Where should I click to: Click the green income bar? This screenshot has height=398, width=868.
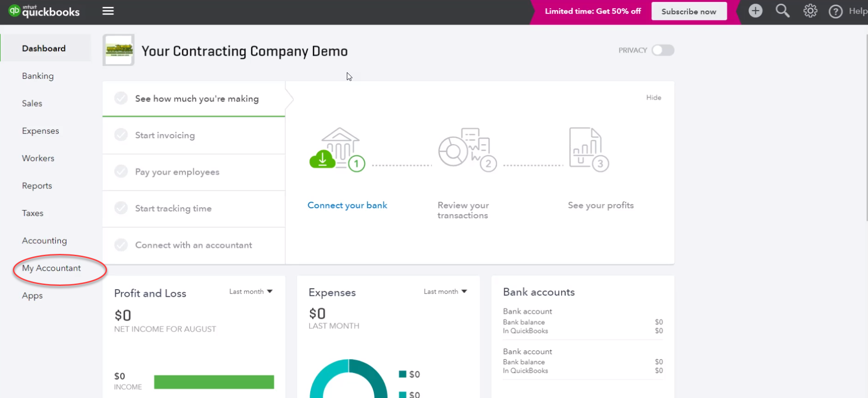click(x=214, y=382)
